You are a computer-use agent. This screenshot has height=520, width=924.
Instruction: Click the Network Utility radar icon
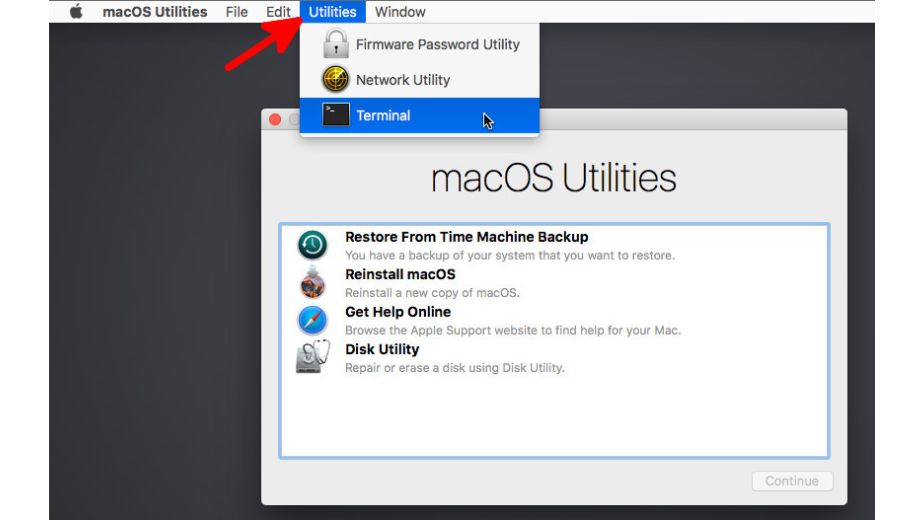[335, 80]
